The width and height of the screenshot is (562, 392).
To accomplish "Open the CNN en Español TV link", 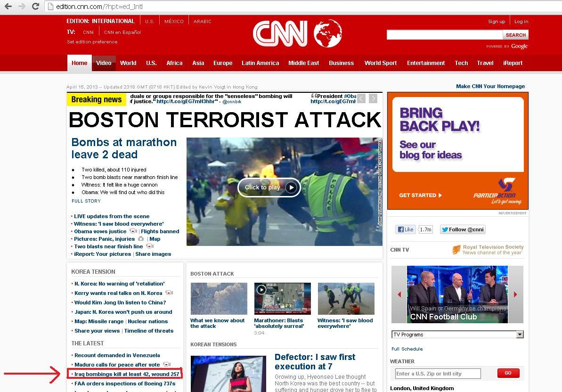I will click(122, 32).
